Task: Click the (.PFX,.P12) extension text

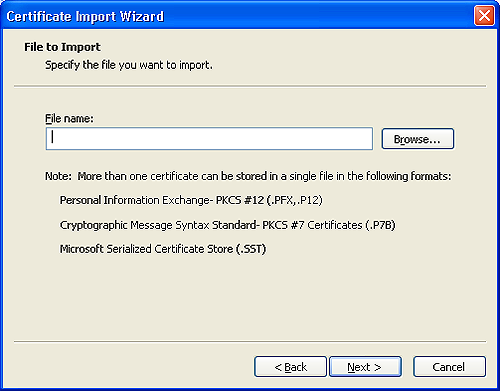Action: pyautogui.click(x=295, y=200)
